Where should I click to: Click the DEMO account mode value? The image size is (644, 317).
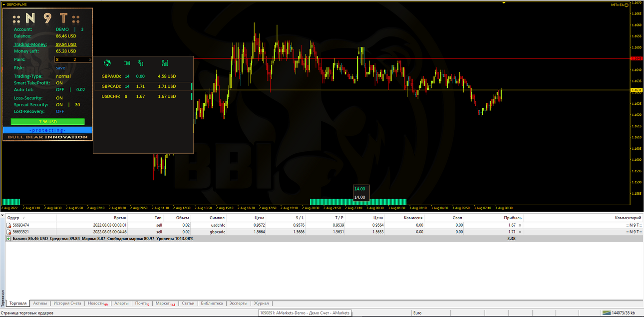pyautogui.click(x=62, y=29)
